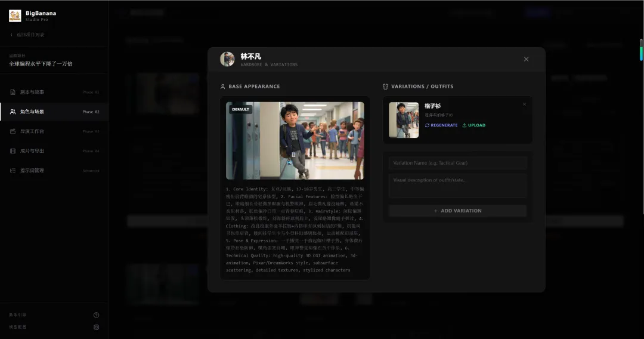This screenshot has height=339, width=644.
Task: Close the 林不凡 wardrobe dialog
Action: [526, 59]
